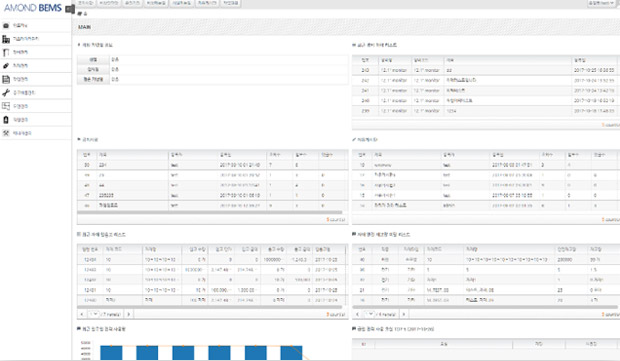Viewport: 620px width, 361px height.
Task: Open the crossed hammer-wrench icon sidebar menu
Action: pos(6,133)
